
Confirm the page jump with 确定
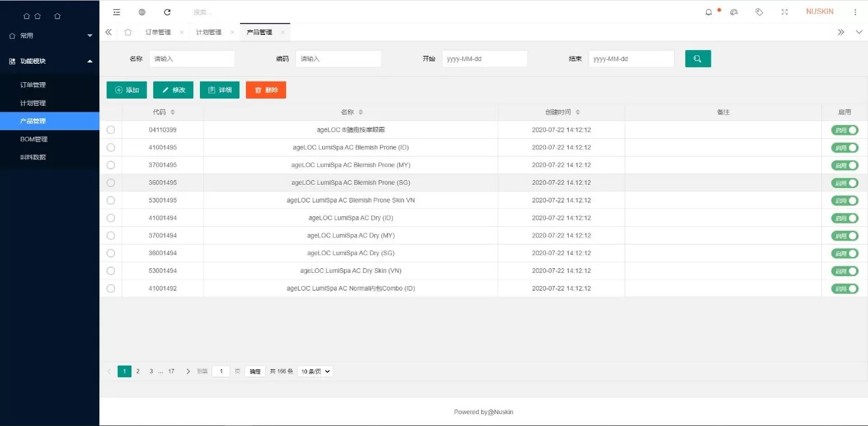[x=255, y=371]
